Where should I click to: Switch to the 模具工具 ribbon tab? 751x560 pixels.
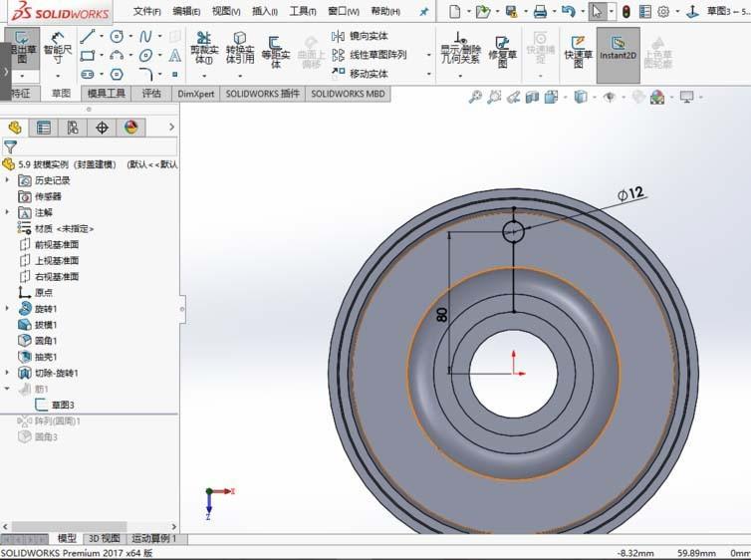pyautogui.click(x=107, y=94)
